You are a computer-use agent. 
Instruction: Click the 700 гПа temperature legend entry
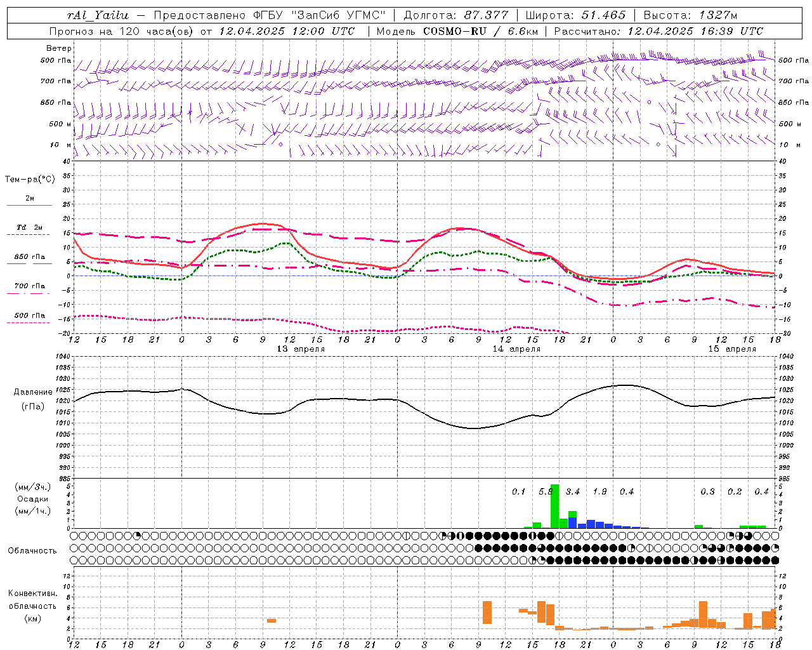point(29,286)
